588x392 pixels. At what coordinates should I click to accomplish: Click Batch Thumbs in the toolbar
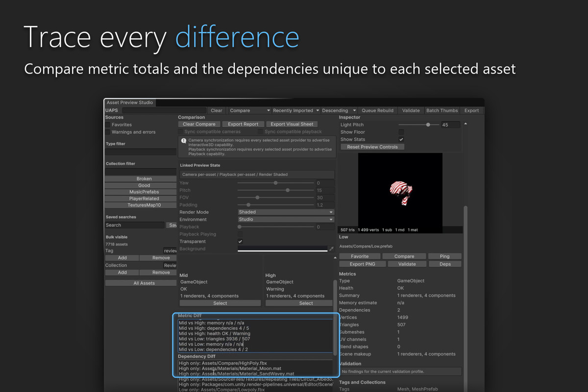442,111
